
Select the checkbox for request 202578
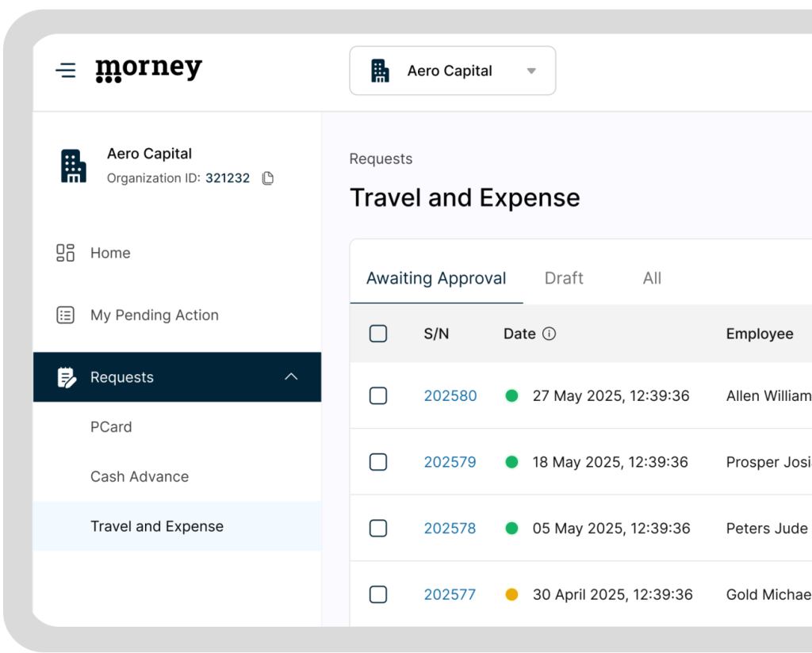(378, 528)
